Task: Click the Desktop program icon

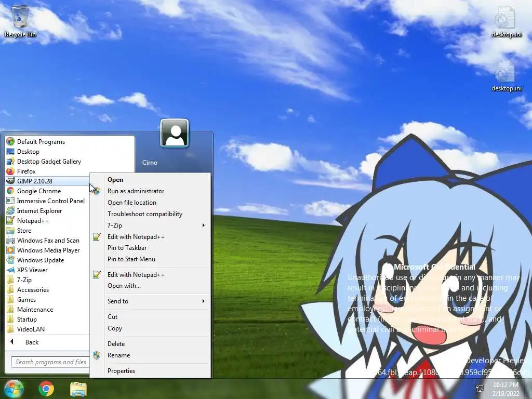Action: coord(10,151)
